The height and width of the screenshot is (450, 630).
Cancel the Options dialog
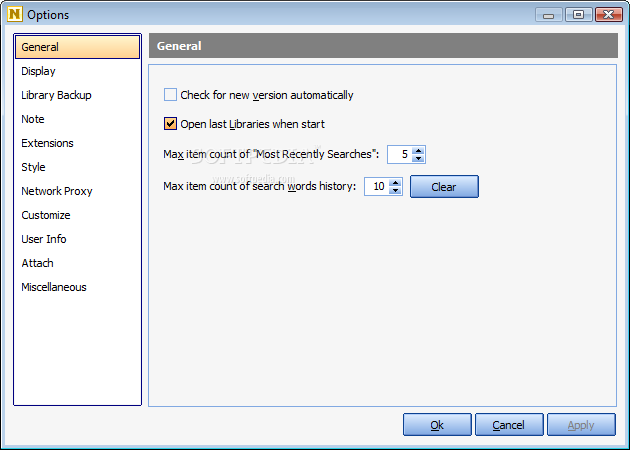pos(509,425)
